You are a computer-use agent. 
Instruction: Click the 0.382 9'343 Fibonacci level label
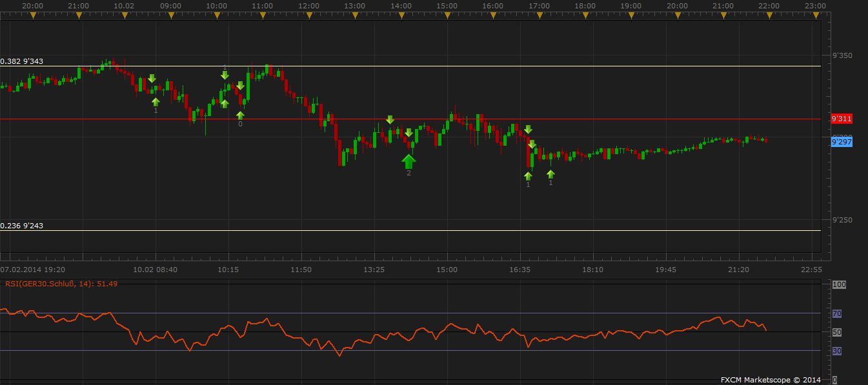22,61
